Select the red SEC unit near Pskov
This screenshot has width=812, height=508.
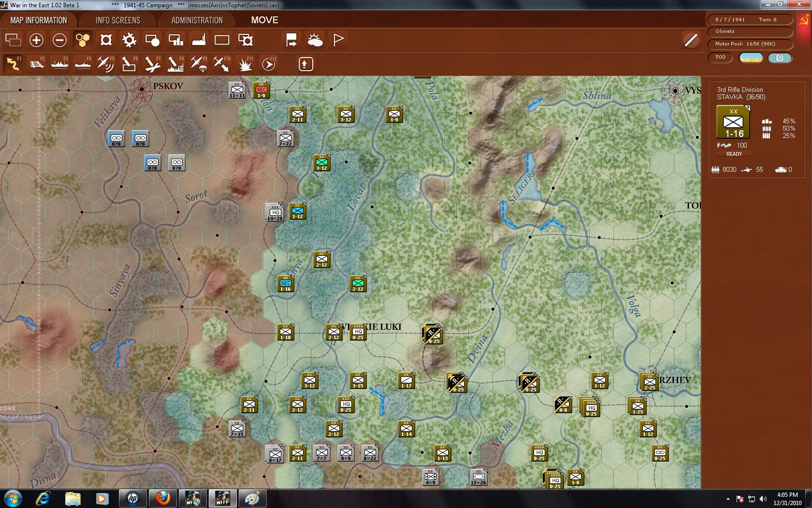(x=261, y=90)
